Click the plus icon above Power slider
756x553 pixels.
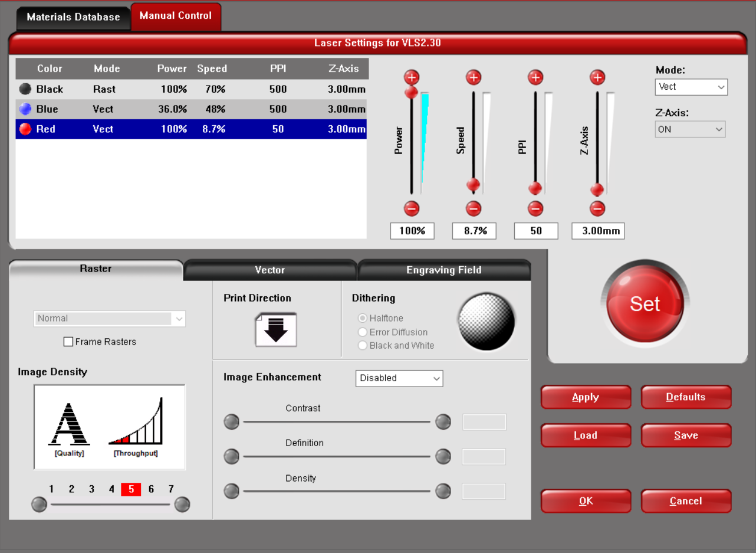(x=412, y=77)
